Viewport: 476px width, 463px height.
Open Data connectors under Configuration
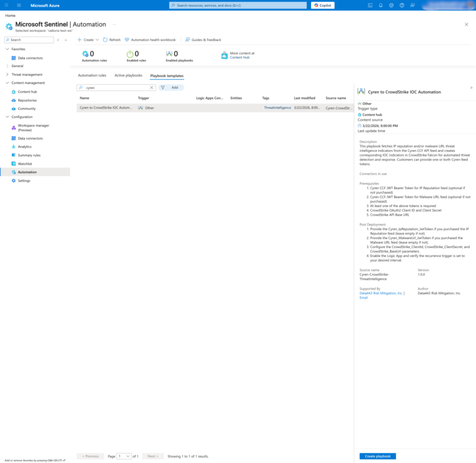click(30, 138)
